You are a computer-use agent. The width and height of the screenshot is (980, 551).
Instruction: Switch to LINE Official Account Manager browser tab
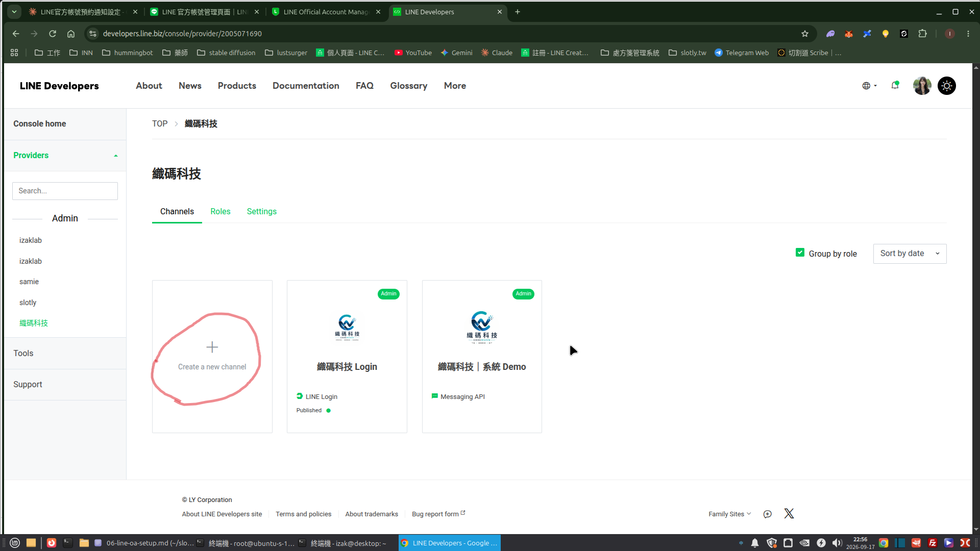pos(327,12)
